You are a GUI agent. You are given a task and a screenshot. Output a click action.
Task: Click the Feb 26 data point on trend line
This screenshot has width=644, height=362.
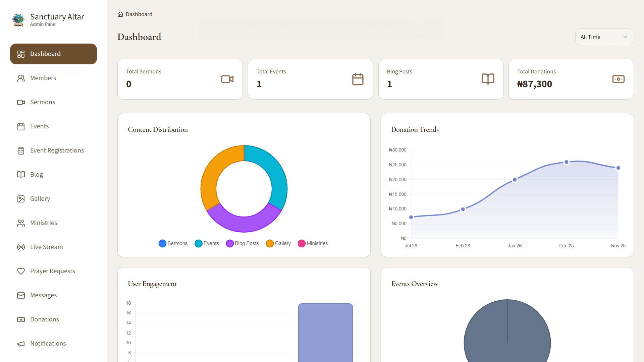[x=463, y=209]
